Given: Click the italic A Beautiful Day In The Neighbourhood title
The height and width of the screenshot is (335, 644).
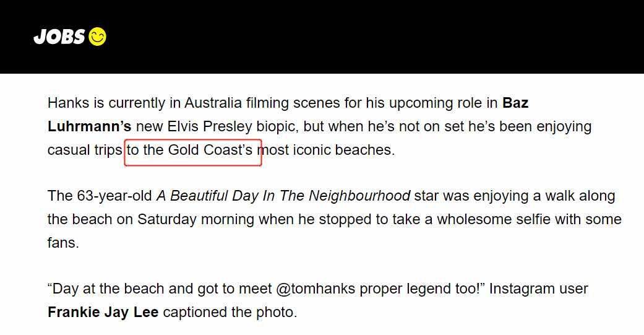Looking at the screenshot, I should pyautogui.click(x=283, y=196).
